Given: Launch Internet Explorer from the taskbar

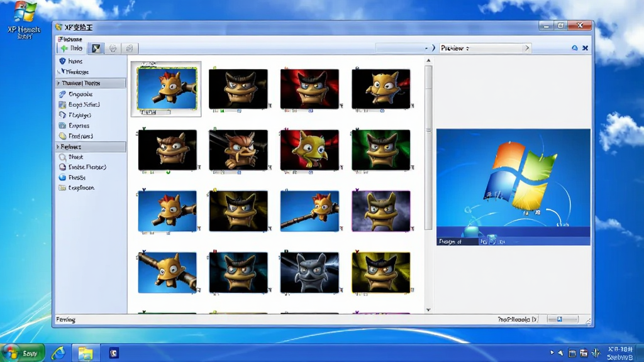Looking at the screenshot, I should pyautogui.click(x=58, y=353).
